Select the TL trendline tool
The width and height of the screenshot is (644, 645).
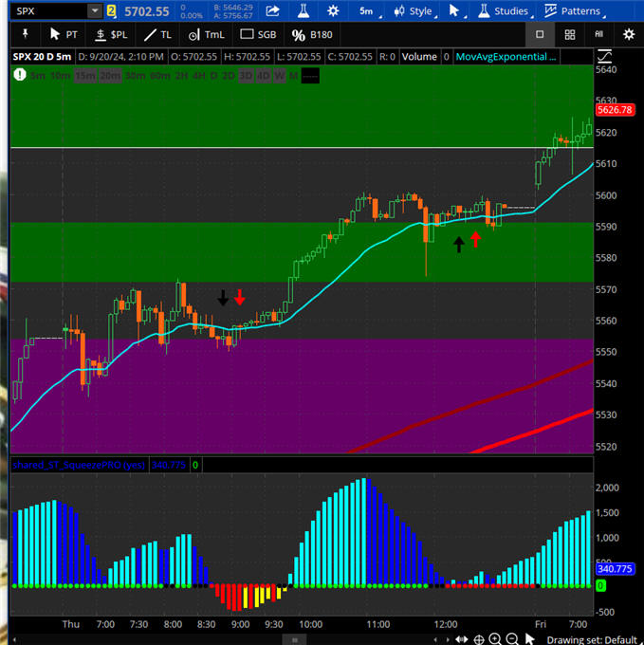[157, 34]
